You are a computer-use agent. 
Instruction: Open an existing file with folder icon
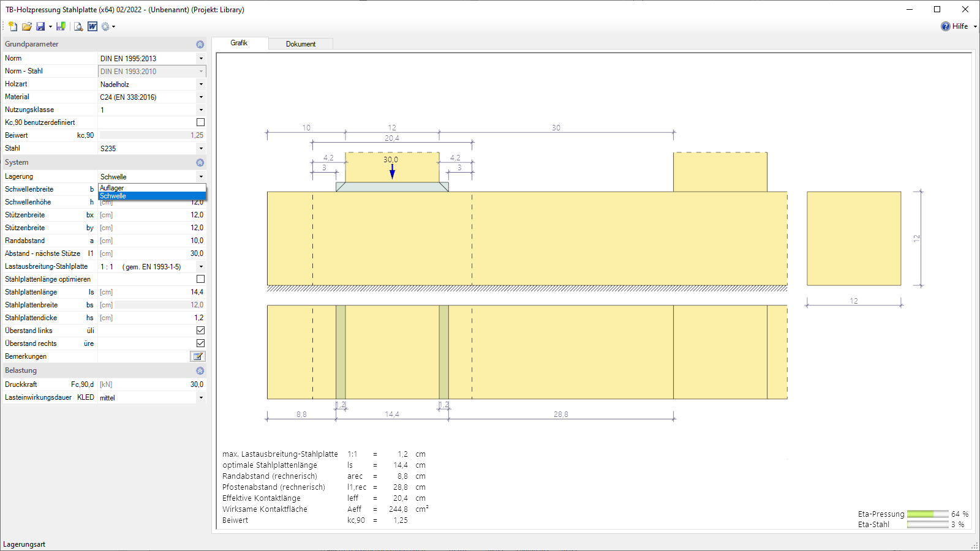pyautogui.click(x=27, y=26)
